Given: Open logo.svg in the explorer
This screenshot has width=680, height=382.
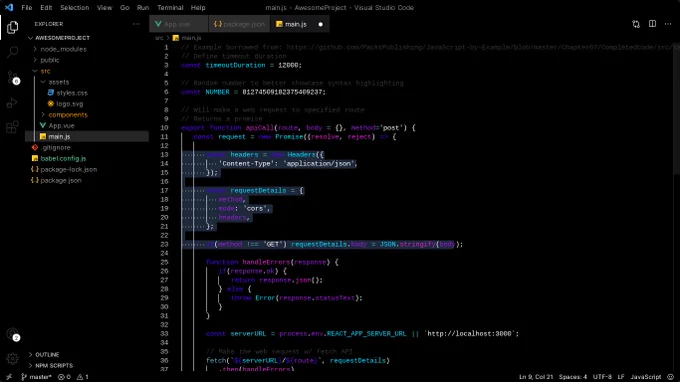Looking at the screenshot, I should pyautogui.click(x=69, y=104).
